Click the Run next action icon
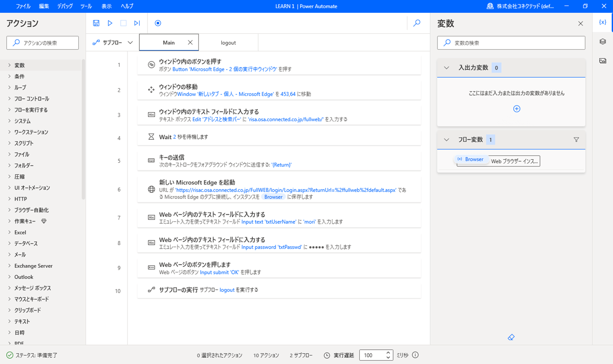 point(137,23)
